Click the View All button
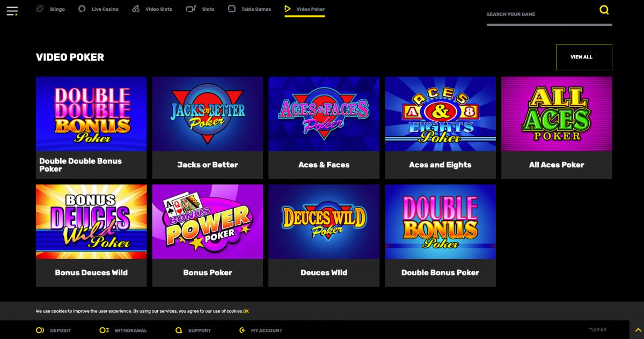Viewport: 644px width, 339px height. (x=584, y=57)
